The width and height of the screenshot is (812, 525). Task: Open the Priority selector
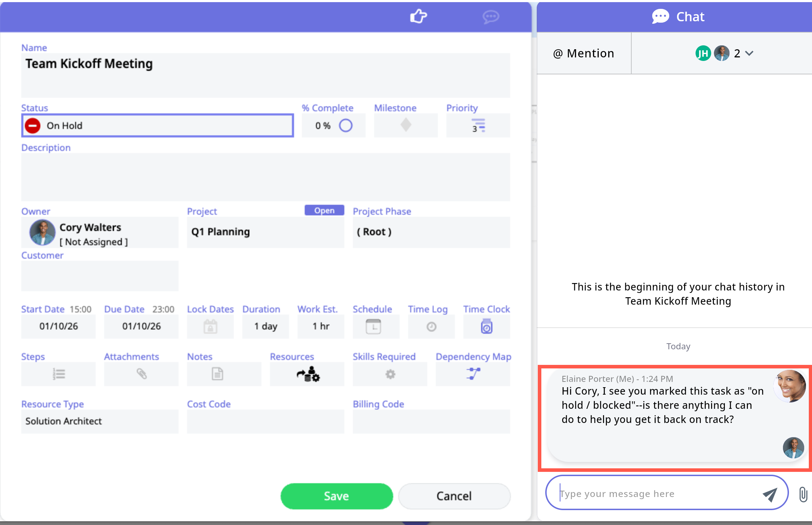point(478,125)
